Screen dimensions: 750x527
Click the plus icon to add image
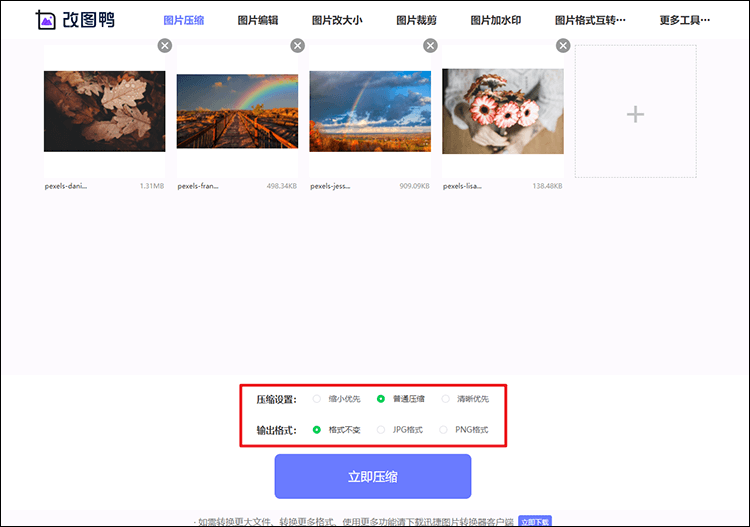635,115
